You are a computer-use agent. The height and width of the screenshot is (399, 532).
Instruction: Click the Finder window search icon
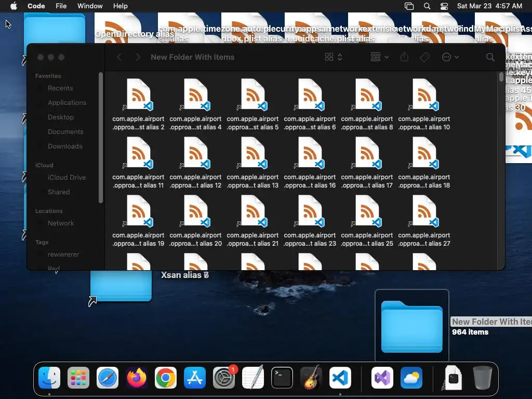point(490,57)
